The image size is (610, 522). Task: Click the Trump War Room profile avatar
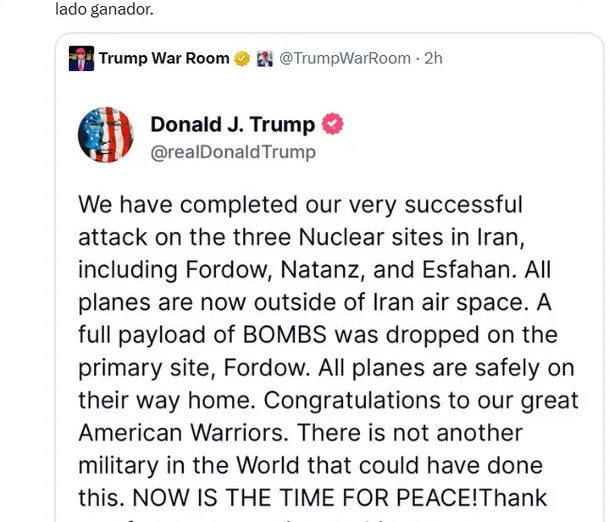(81, 58)
